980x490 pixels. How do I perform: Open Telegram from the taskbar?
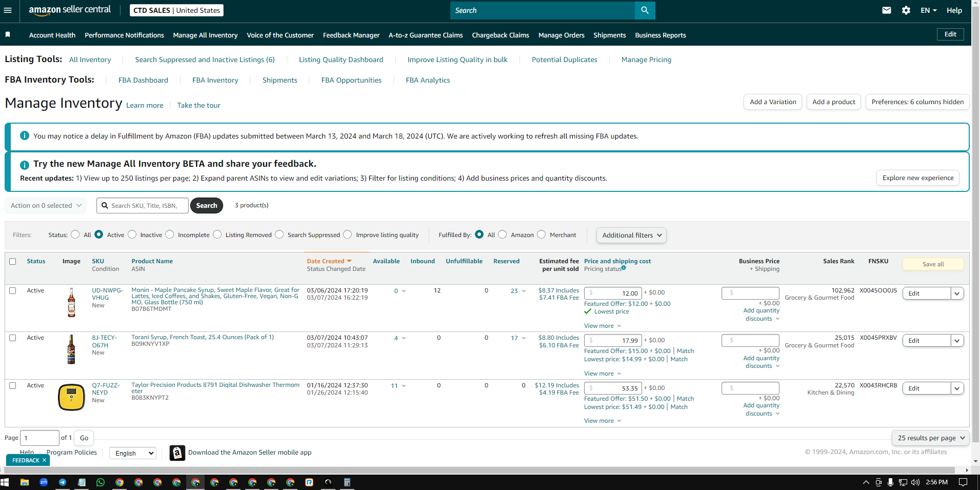coord(63,482)
